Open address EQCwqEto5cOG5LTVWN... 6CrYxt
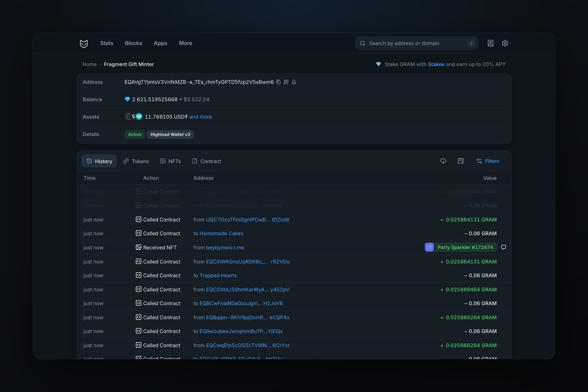 248,345
